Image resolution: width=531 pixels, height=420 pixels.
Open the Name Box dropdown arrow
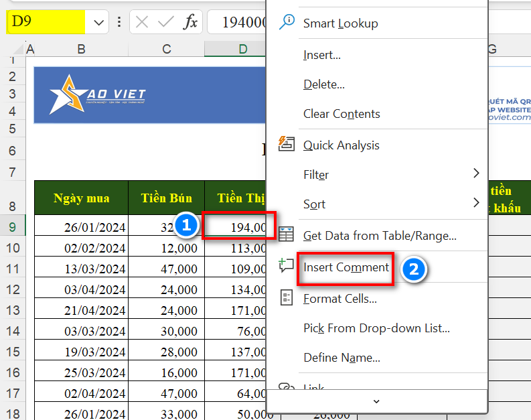98,22
